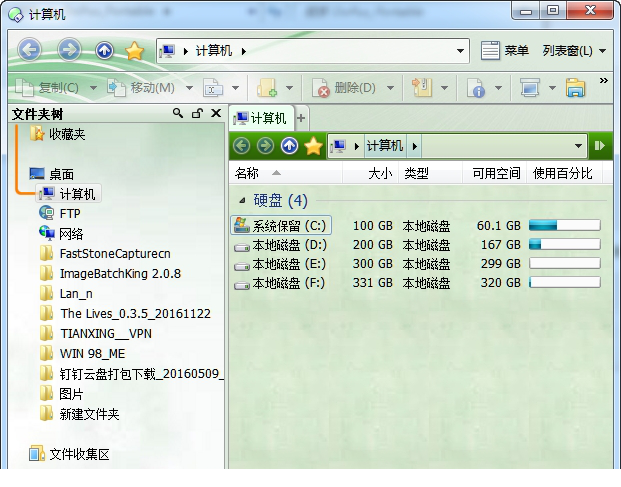
Task: Select 计算机 in the folder tree
Action: (x=68, y=194)
